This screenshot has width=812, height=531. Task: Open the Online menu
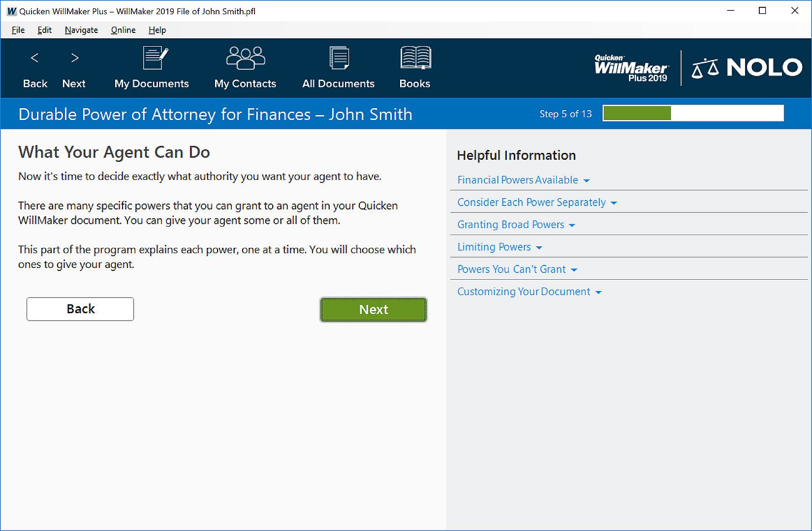123,30
